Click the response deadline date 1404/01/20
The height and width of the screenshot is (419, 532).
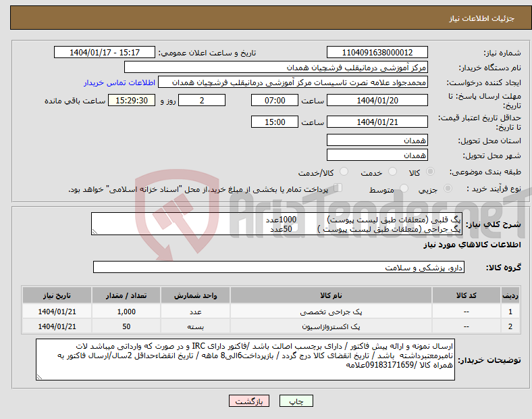377,100
